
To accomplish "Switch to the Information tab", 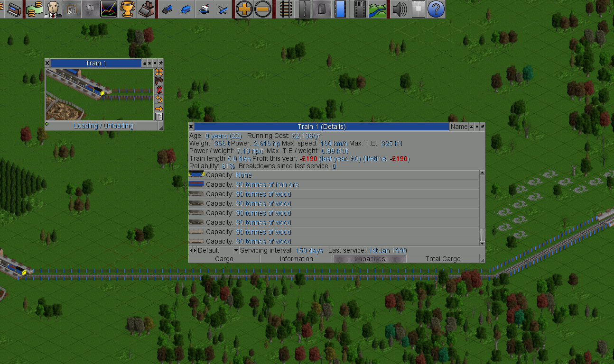I will (297, 259).
